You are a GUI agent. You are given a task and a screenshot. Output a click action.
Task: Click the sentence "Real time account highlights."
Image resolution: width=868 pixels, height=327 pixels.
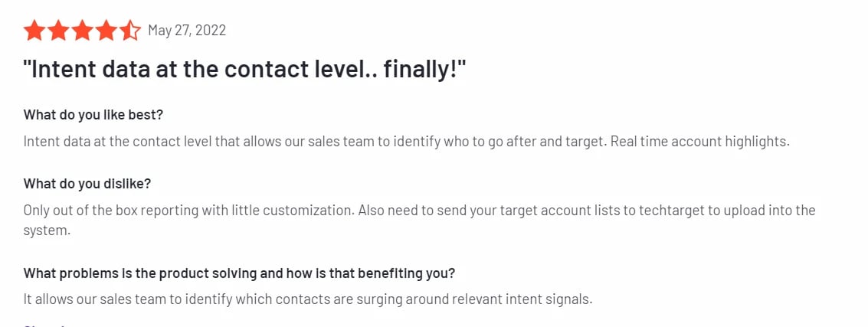[x=701, y=142]
